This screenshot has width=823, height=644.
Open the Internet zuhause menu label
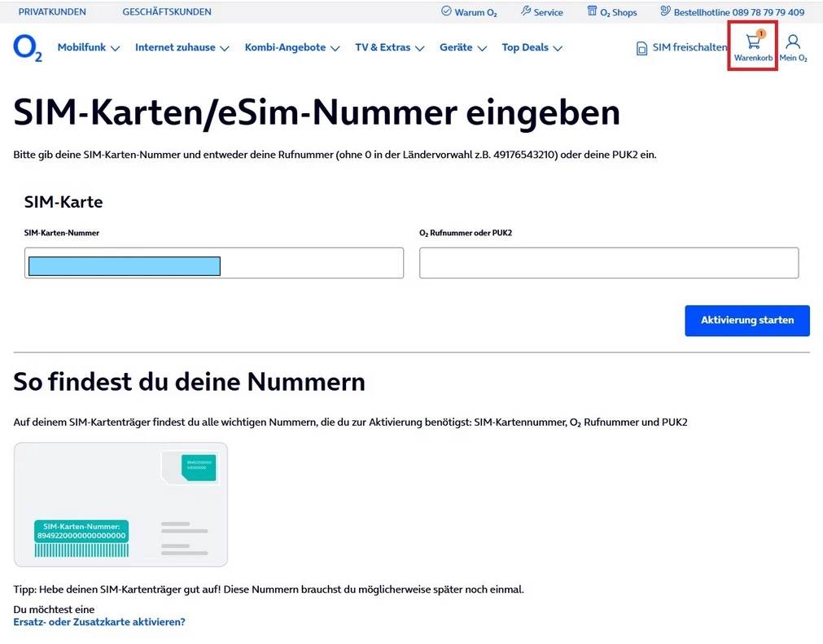(x=175, y=47)
